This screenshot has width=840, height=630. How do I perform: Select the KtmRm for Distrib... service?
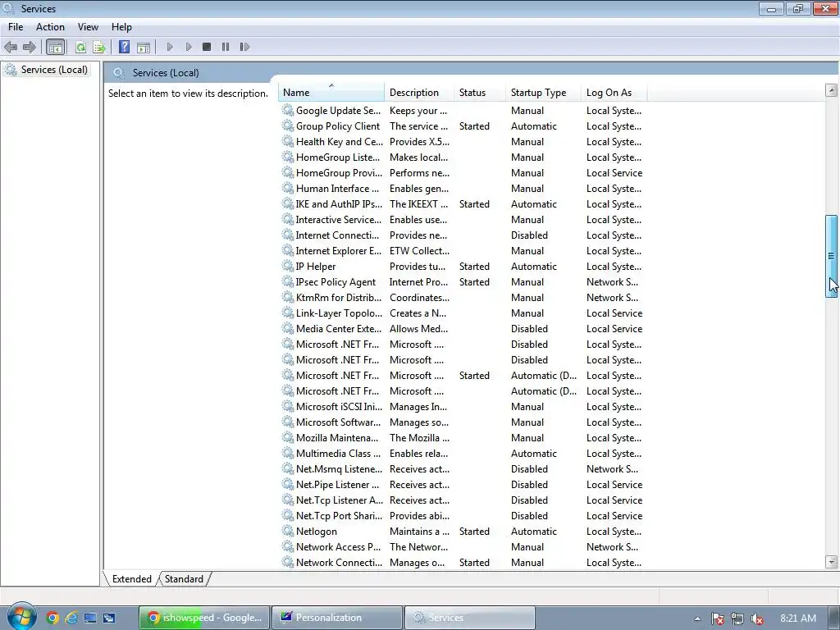coord(463,297)
